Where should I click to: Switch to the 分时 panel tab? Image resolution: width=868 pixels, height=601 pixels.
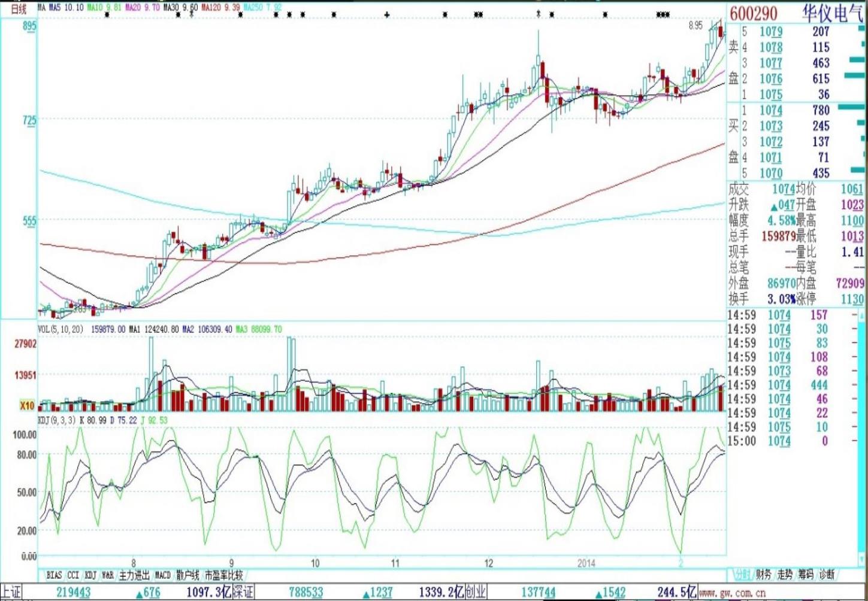click(741, 575)
